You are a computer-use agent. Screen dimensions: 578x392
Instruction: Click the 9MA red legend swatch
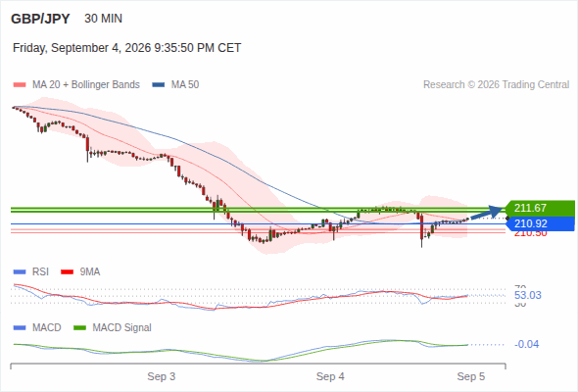point(67,272)
